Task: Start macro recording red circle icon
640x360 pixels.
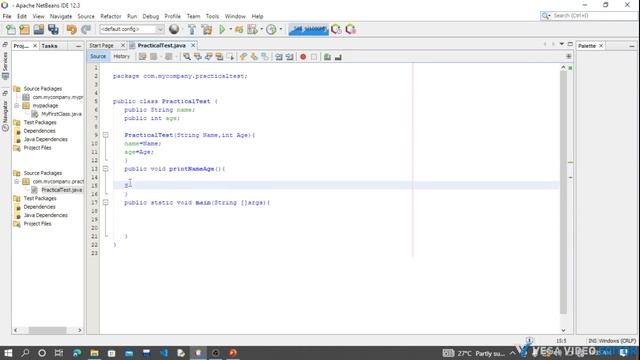Action: tap(303, 57)
